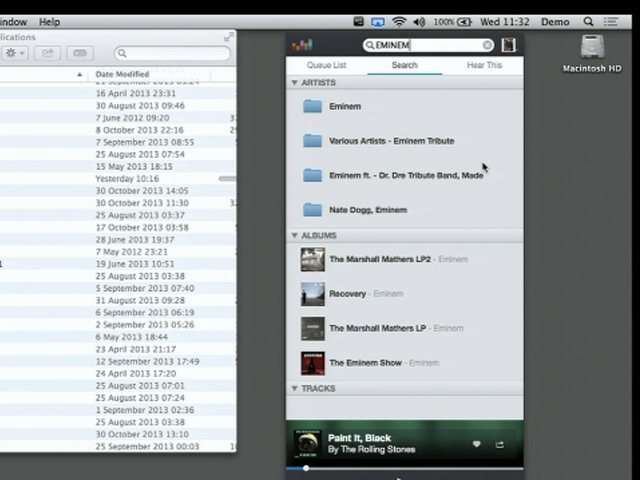Viewport: 640px width, 480px height.
Task: Open the Eminem artist folder
Action: pyautogui.click(x=313, y=106)
